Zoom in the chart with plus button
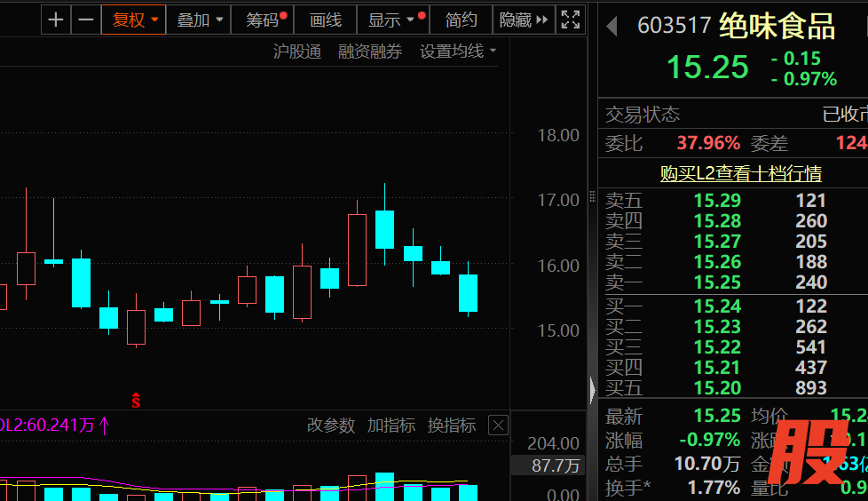Viewport: 868px width, 501px height. pyautogui.click(x=56, y=20)
